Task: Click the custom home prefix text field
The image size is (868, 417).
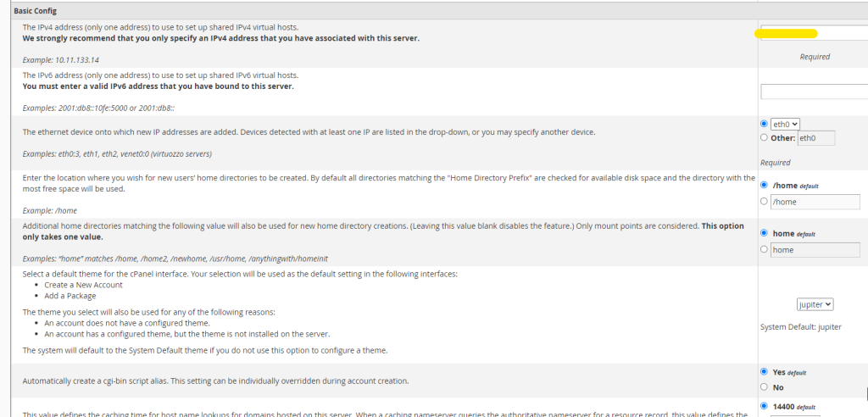Action: [x=815, y=250]
